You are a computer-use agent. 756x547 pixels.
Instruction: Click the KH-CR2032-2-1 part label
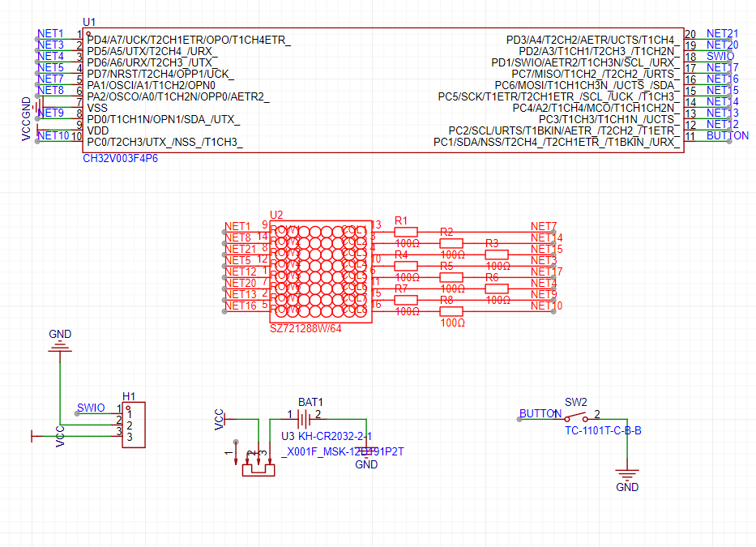335,436
